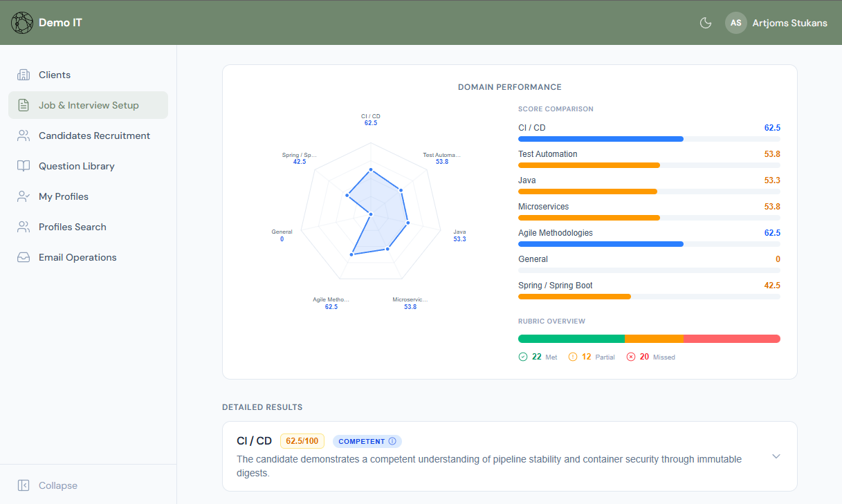
Task: Click the CI / CD detailed results title
Action: pyautogui.click(x=254, y=441)
